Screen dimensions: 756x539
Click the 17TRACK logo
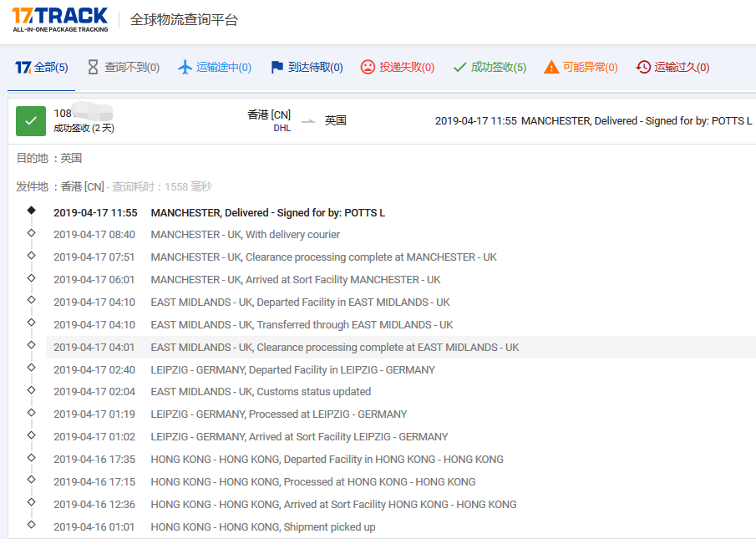click(59, 19)
